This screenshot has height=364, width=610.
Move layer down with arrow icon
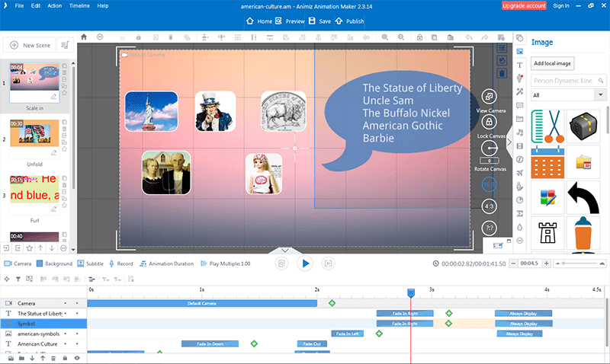coord(32,358)
